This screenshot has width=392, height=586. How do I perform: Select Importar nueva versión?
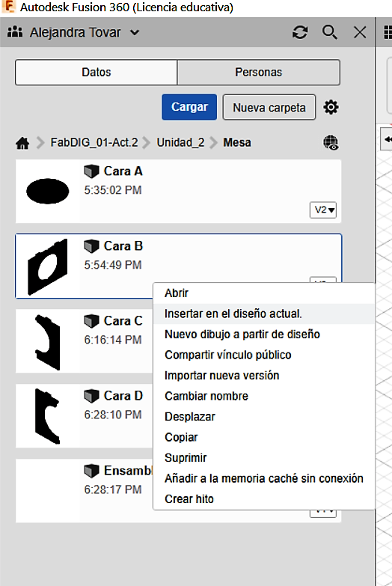(x=264, y=376)
